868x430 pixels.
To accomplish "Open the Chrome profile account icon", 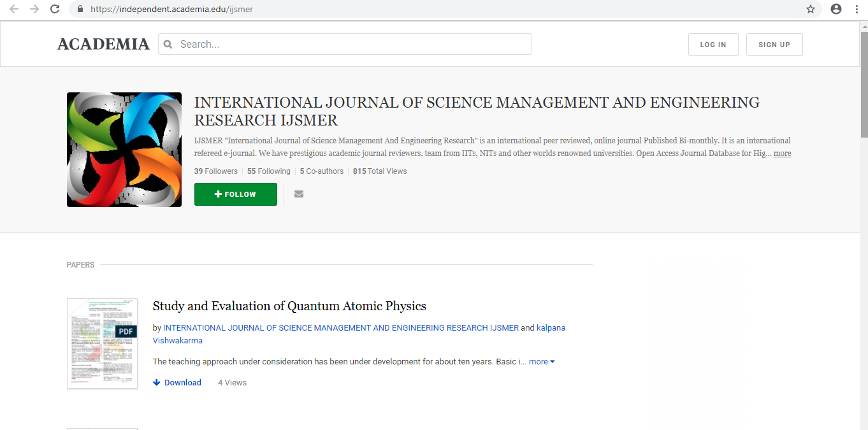I will click(835, 9).
